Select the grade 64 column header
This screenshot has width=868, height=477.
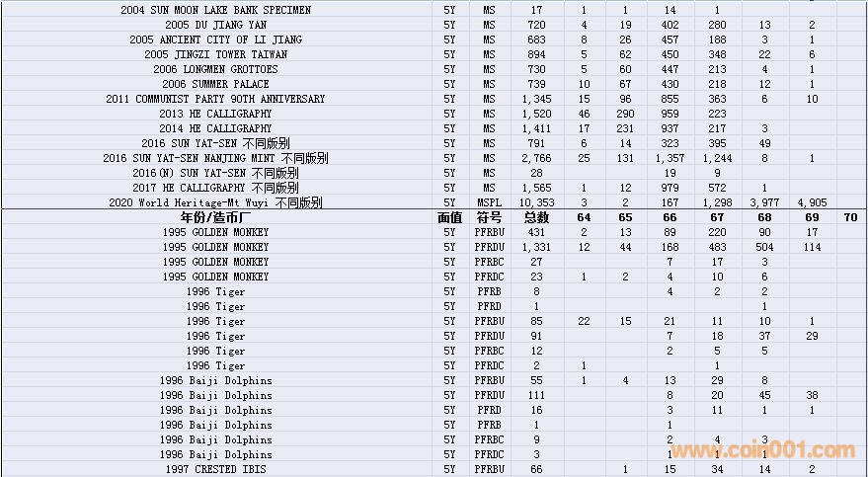click(584, 217)
